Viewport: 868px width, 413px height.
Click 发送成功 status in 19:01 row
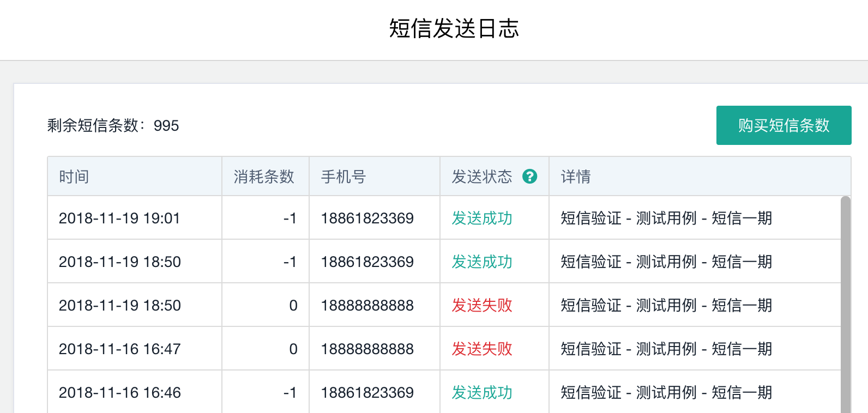(482, 218)
